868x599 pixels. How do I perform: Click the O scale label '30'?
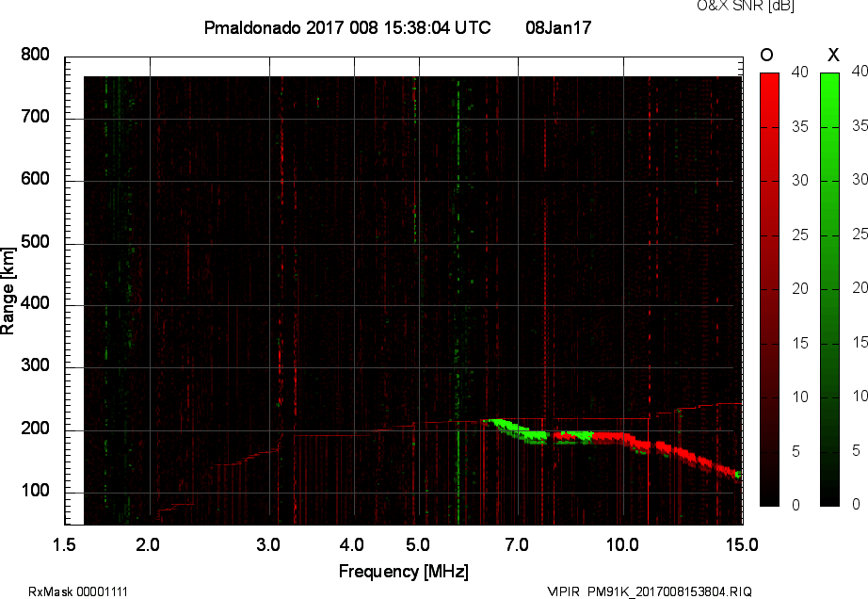[x=800, y=181]
